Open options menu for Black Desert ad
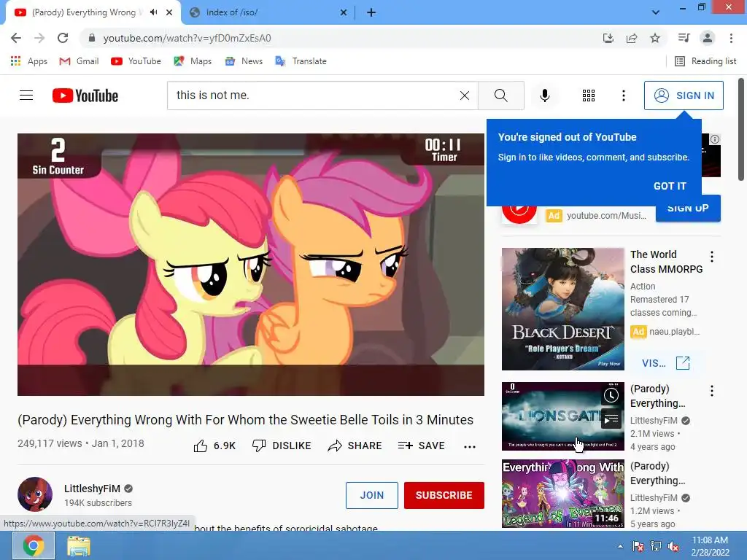The image size is (747, 560). pos(712,257)
